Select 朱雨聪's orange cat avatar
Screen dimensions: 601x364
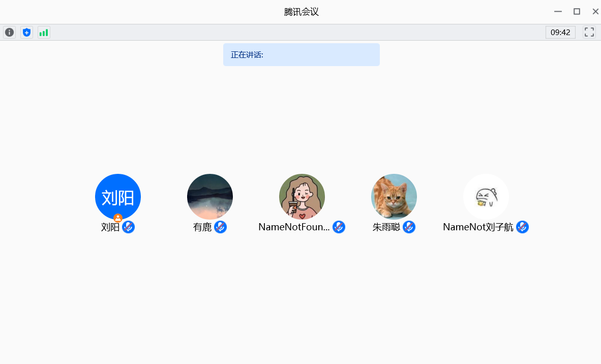(394, 197)
